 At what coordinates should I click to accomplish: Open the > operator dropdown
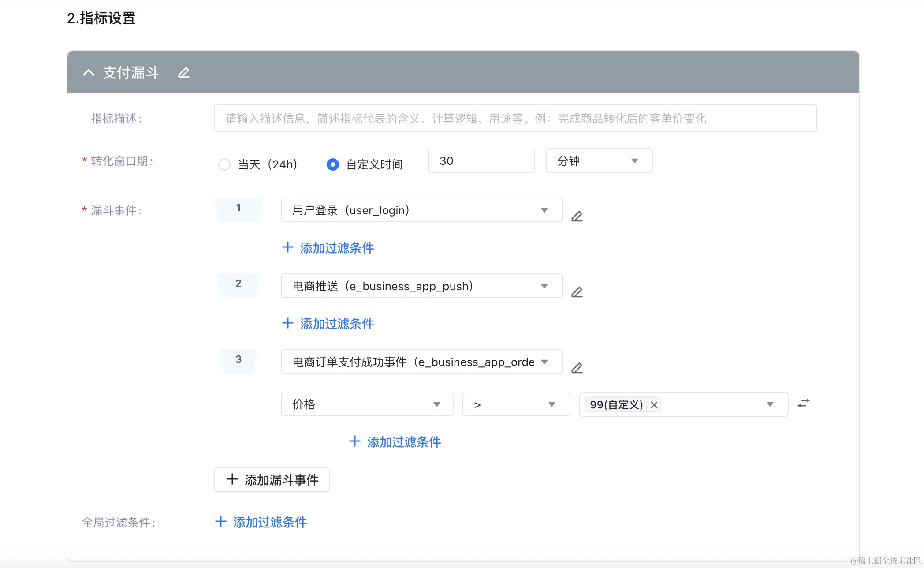point(515,404)
